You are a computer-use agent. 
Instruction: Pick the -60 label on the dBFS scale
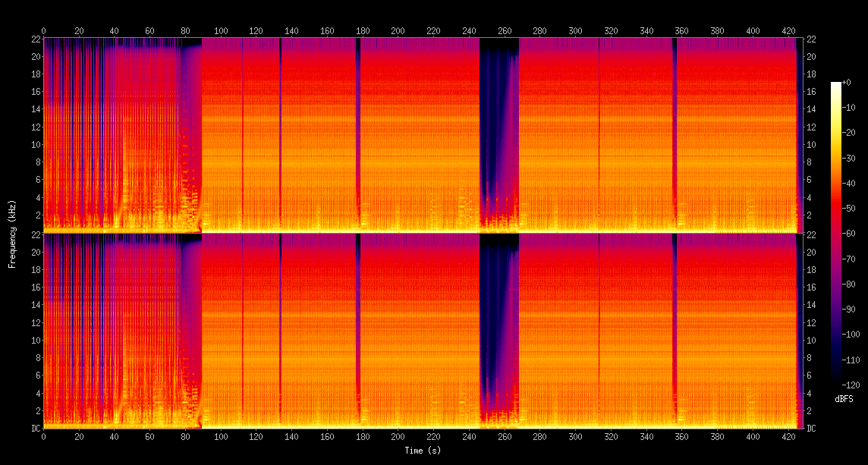848,234
